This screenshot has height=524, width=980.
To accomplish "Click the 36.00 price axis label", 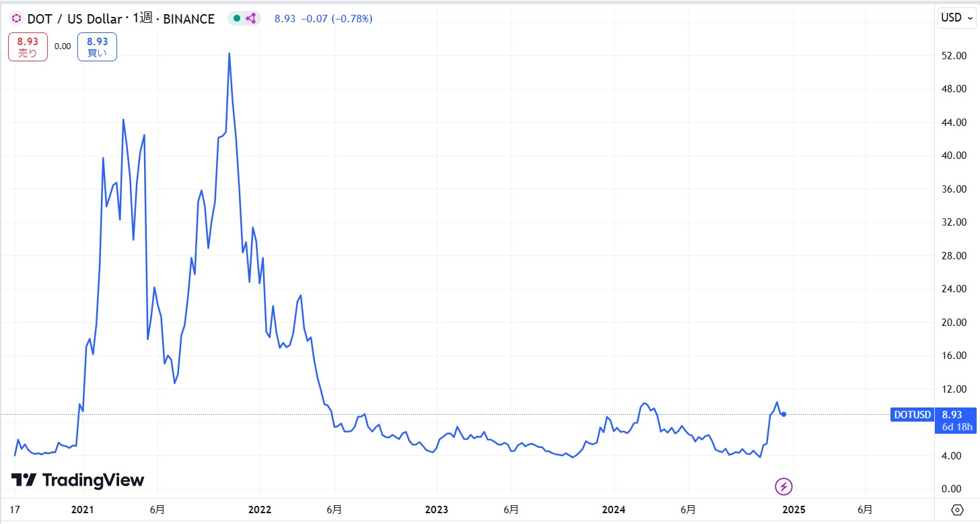I will click(x=954, y=189).
